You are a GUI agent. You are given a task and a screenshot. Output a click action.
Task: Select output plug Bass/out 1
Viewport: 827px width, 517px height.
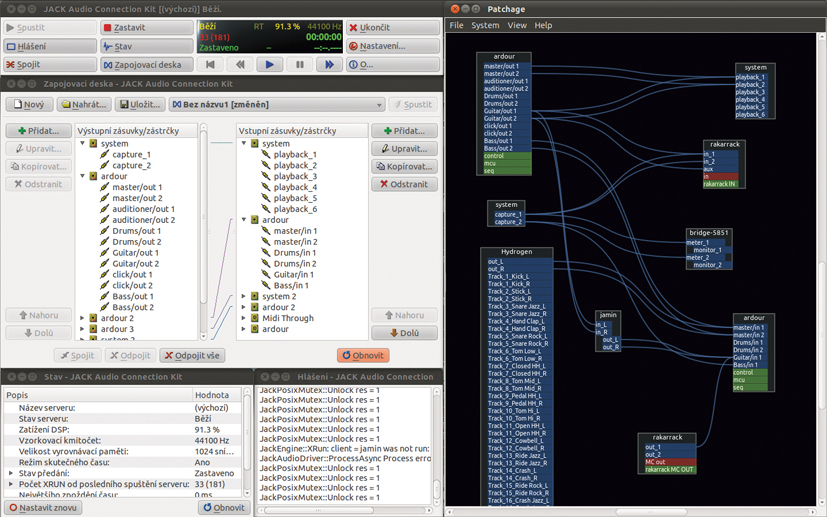click(133, 296)
